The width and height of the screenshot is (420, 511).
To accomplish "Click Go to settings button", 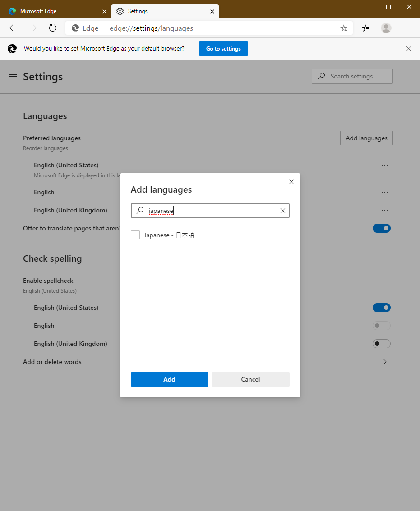I will pyautogui.click(x=223, y=49).
